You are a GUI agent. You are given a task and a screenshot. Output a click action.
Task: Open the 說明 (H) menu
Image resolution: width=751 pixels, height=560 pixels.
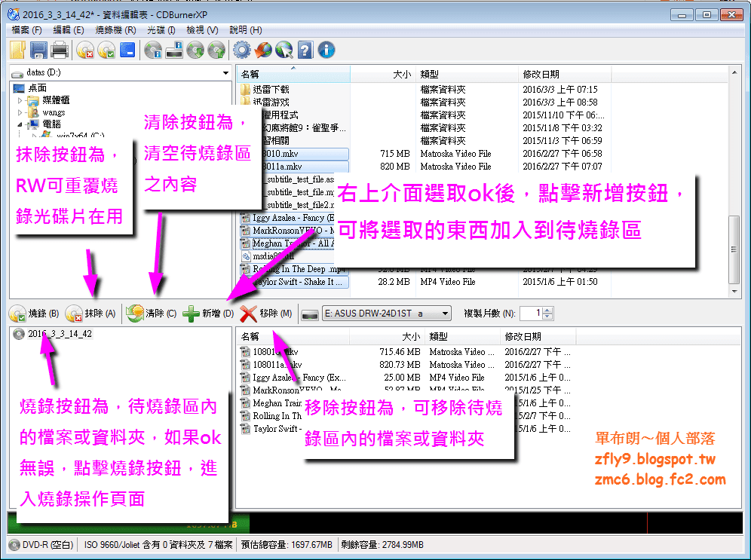pyautogui.click(x=245, y=30)
